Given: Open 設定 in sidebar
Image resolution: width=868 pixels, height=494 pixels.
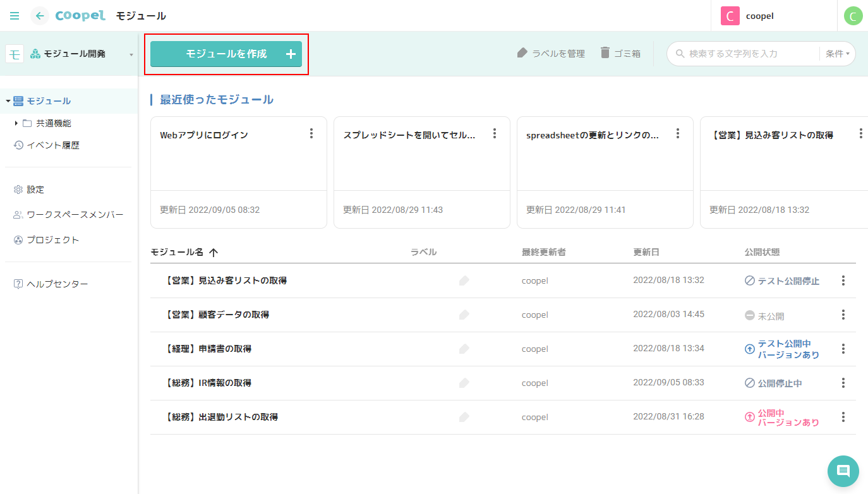Looking at the screenshot, I should (29, 190).
